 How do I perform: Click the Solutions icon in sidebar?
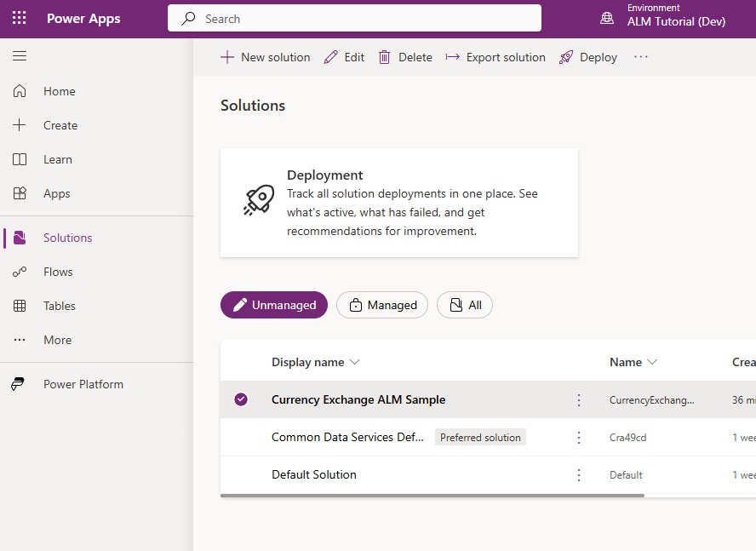click(20, 238)
